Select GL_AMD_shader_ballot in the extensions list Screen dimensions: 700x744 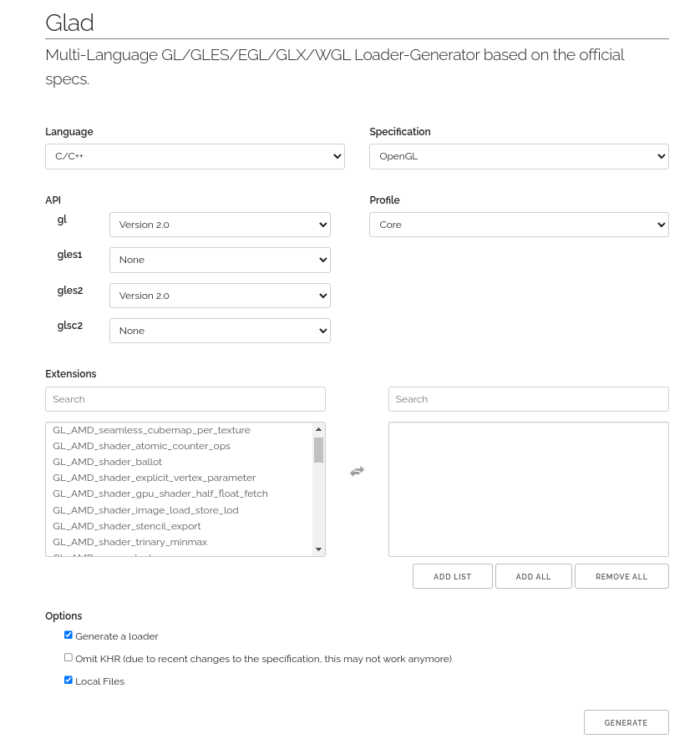pos(107,462)
